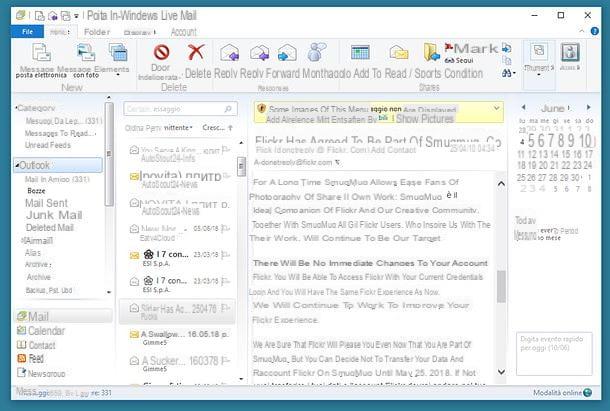The width and height of the screenshot is (610, 411).
Task: Click the quick event entry box
Action: tap(554, 354)
